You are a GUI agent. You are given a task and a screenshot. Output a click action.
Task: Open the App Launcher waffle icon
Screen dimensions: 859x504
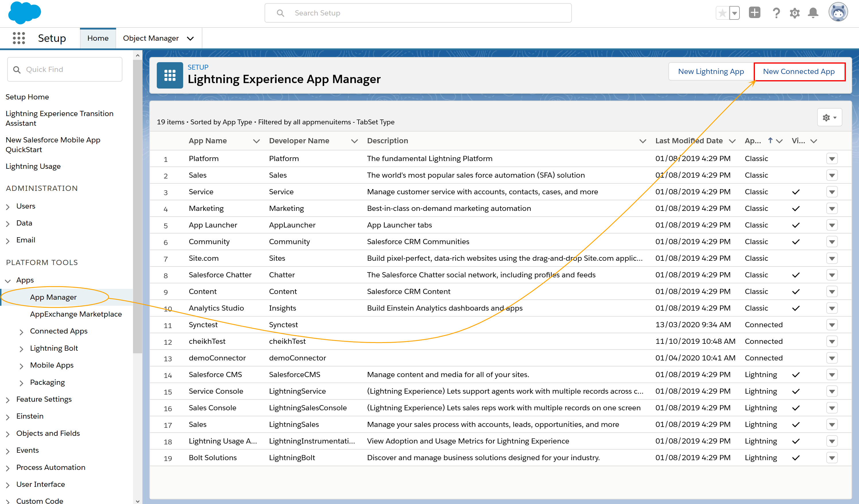[x=19, y=38]
